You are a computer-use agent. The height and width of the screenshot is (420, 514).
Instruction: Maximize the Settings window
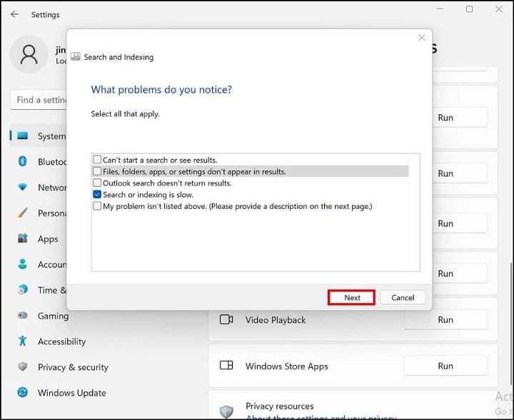(470, 9)
